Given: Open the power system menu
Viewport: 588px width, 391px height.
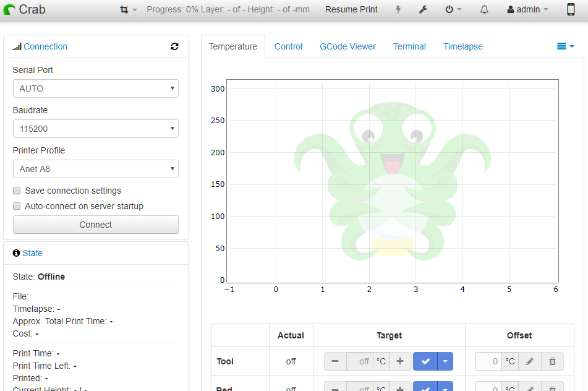Looking at the screenshot, I should click(x=453, y=9).
